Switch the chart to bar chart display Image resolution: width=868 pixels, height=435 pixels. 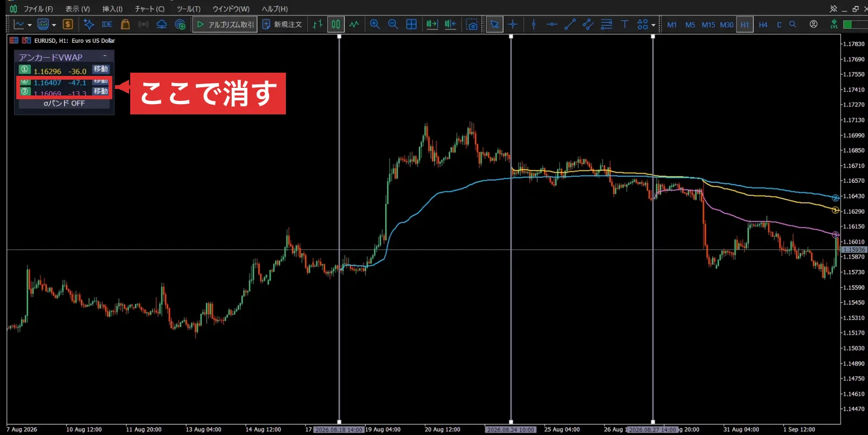[318, 24]
